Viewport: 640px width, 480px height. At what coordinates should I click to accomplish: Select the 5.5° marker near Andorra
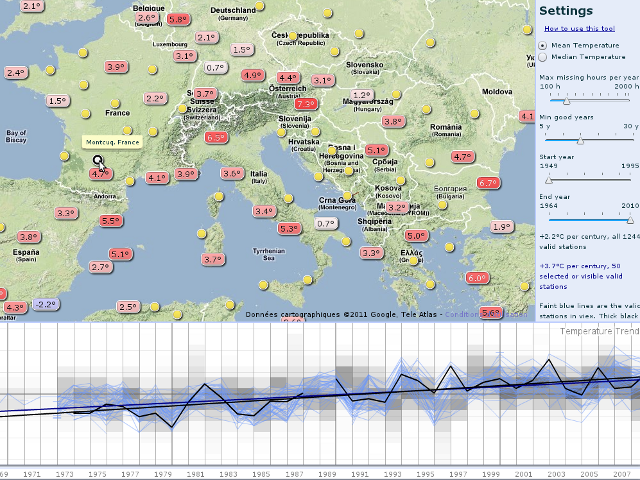[110, 221]
